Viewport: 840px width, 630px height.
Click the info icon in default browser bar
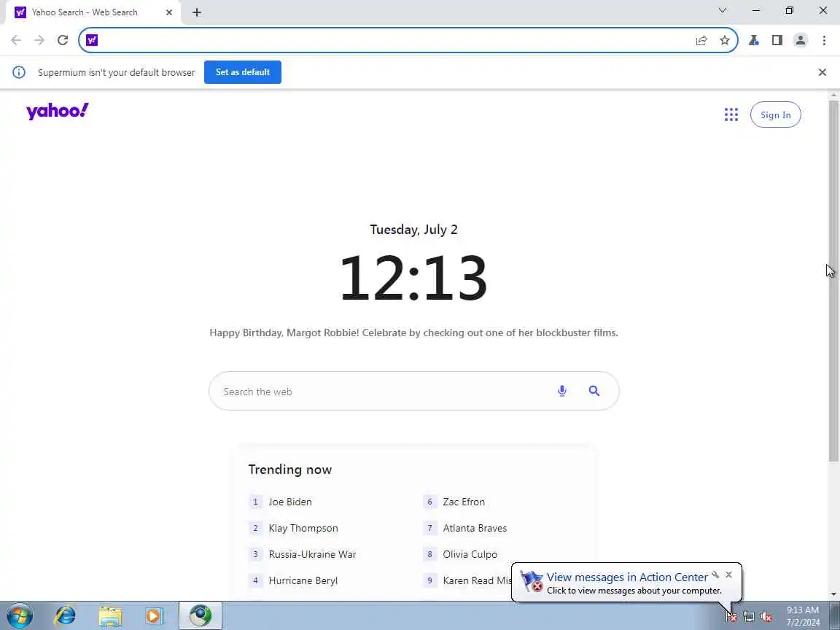(x=19, y=72)
